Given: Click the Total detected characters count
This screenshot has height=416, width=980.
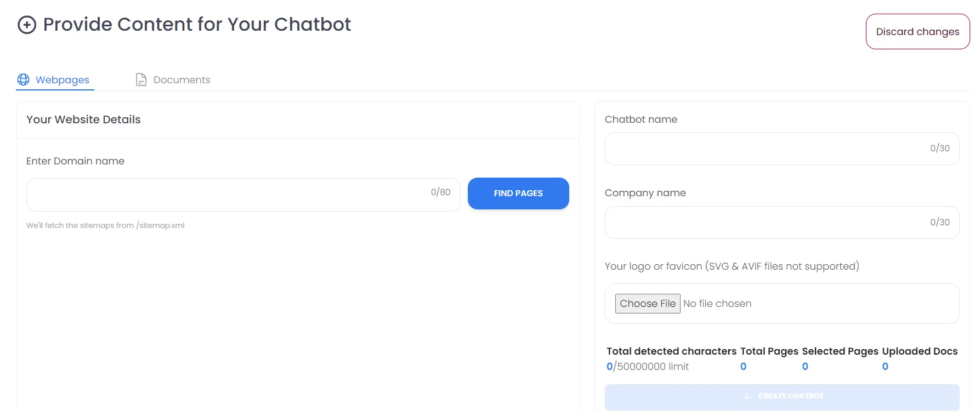Looking at the screenshot, I should click(x=609, y=367).
